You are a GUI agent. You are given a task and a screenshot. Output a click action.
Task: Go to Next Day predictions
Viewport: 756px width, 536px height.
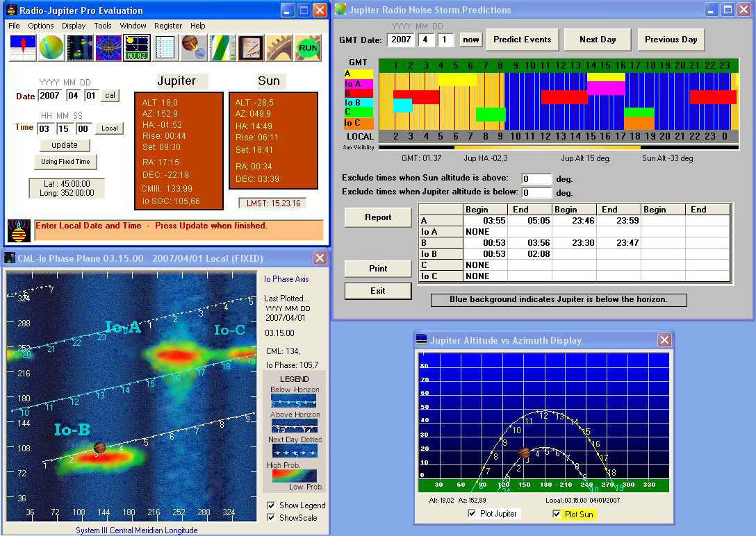(598, 40)
